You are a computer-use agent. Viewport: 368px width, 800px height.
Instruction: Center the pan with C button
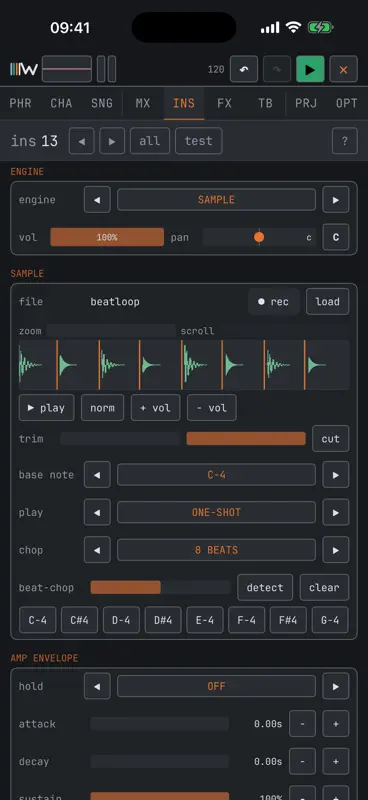pos(336,237)
